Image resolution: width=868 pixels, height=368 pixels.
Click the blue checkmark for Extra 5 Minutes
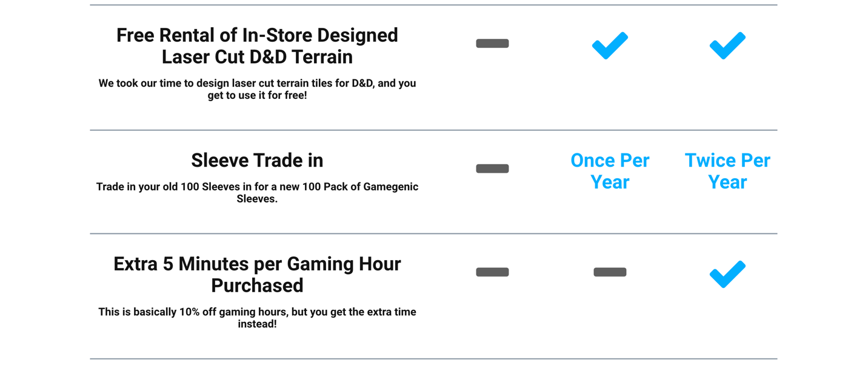pos(727,274)
